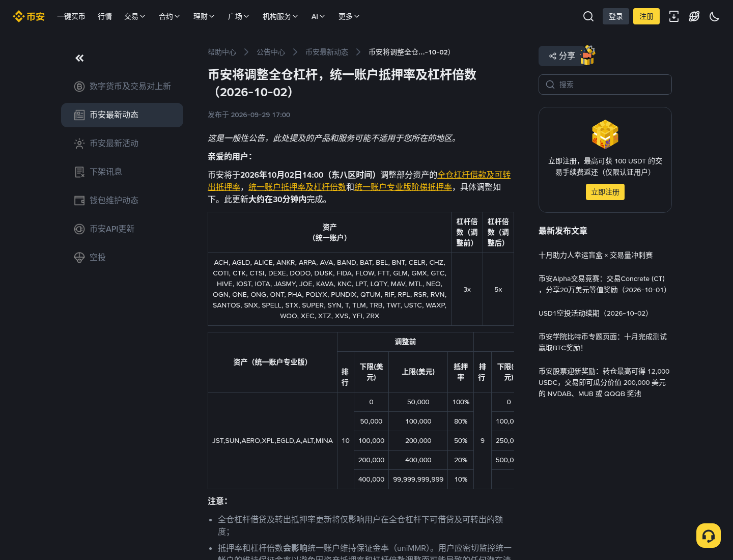Expand the 机构服务 dropdown menu

280,16
